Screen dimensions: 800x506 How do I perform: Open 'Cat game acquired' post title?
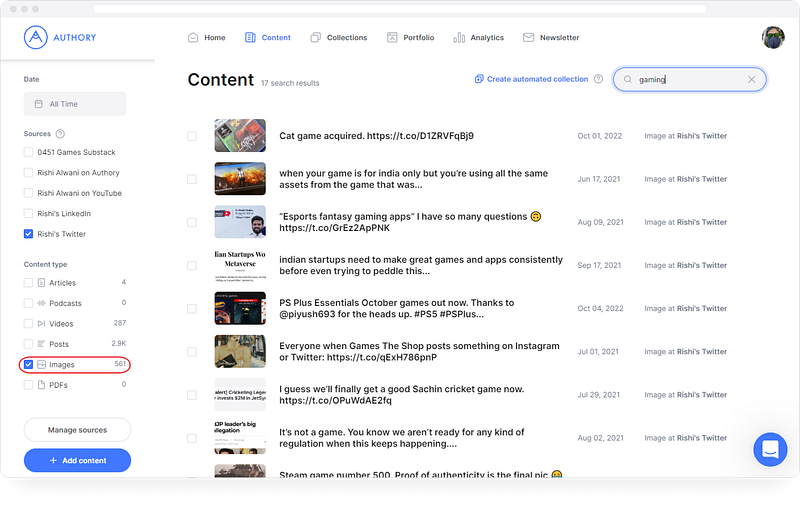point(377,136)
